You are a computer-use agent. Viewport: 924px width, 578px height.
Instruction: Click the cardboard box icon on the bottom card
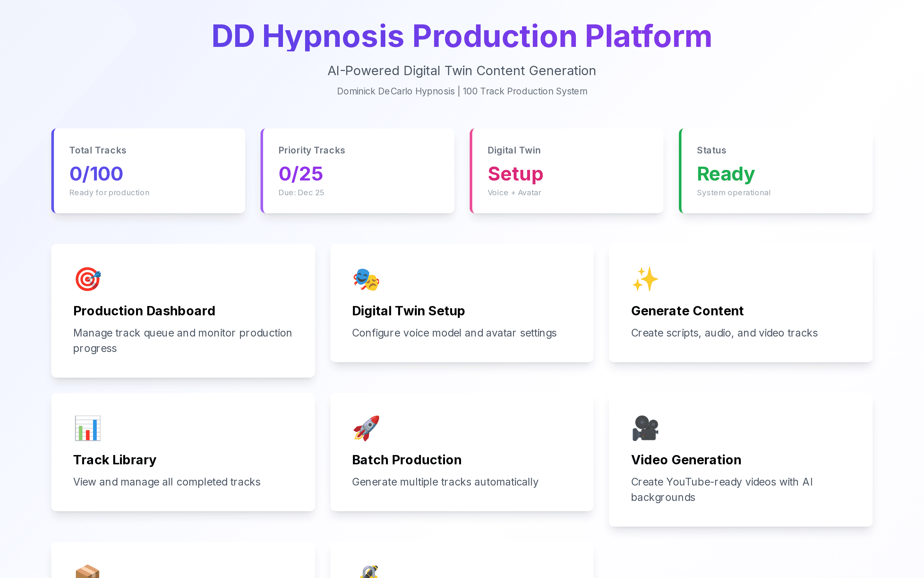88,572
